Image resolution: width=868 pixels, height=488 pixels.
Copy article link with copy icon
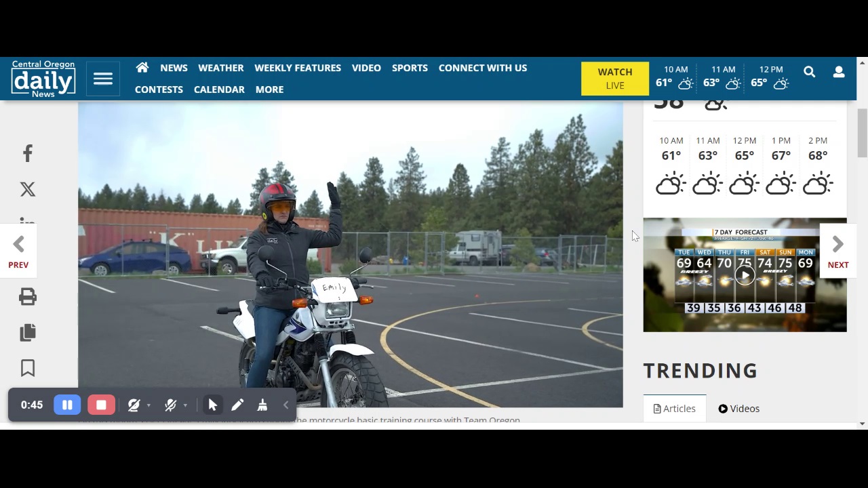[x=28, y=332]
